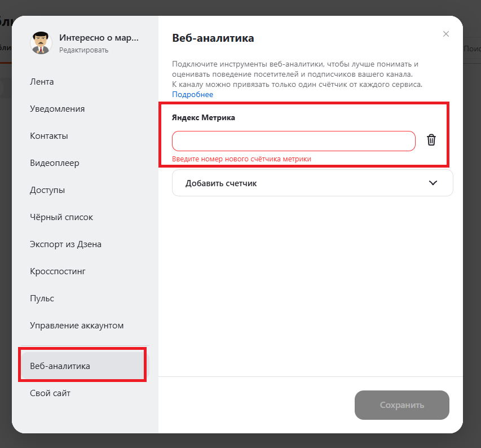Delete the Яндекс Метрика counter with trash icon
Viewport: 481px width, 448px height.
[431, 140]
